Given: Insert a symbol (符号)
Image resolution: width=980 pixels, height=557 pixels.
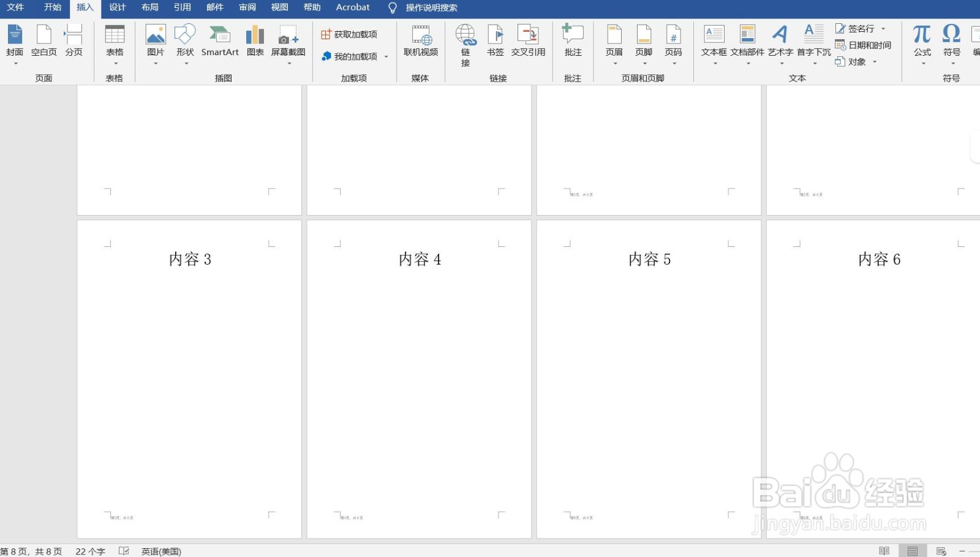Looking at the screenshot, I should (951, 44).
